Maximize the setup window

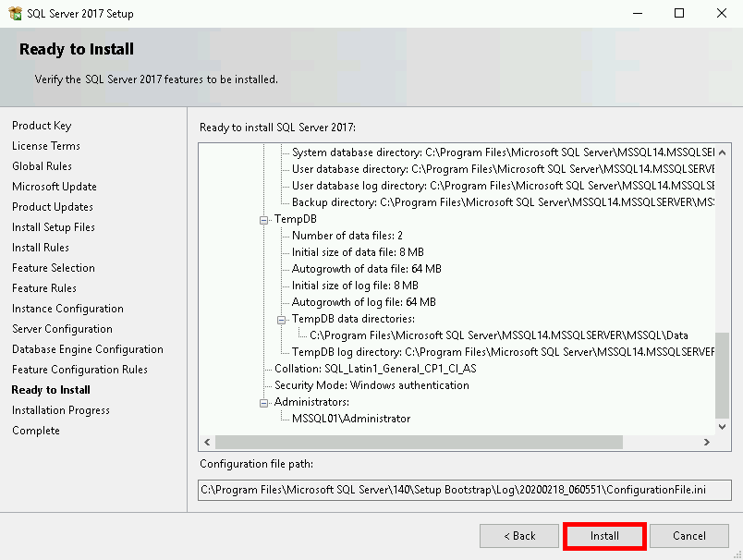[679, 14]
